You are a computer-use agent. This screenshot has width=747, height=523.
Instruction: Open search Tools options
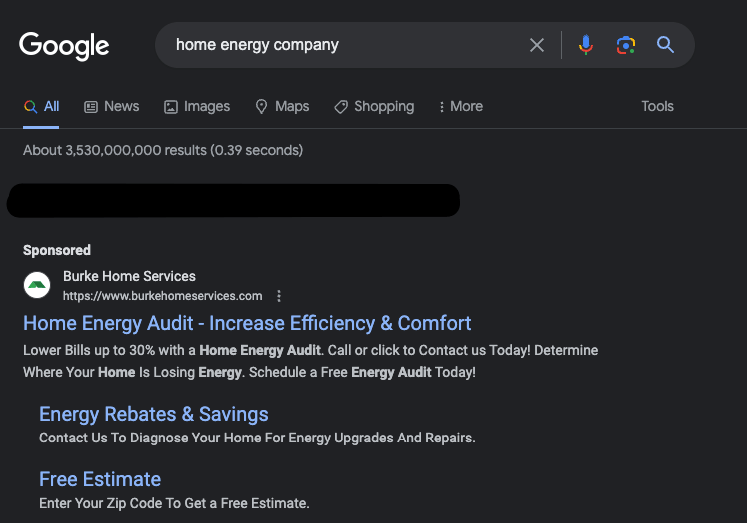(657, 106)
